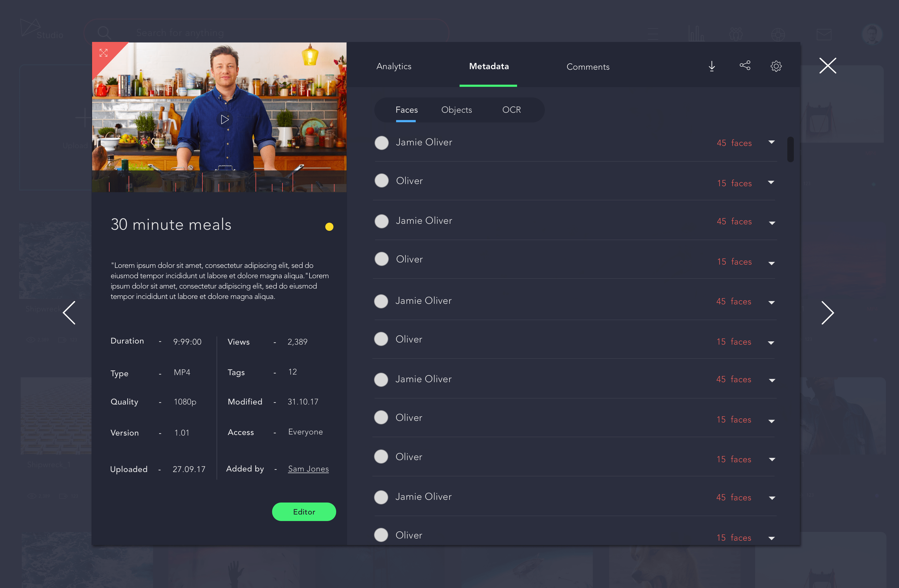The width and height of the screenshot is (899, 588).
Task: Open the circular target icon in the top bar
Action: 778,35
